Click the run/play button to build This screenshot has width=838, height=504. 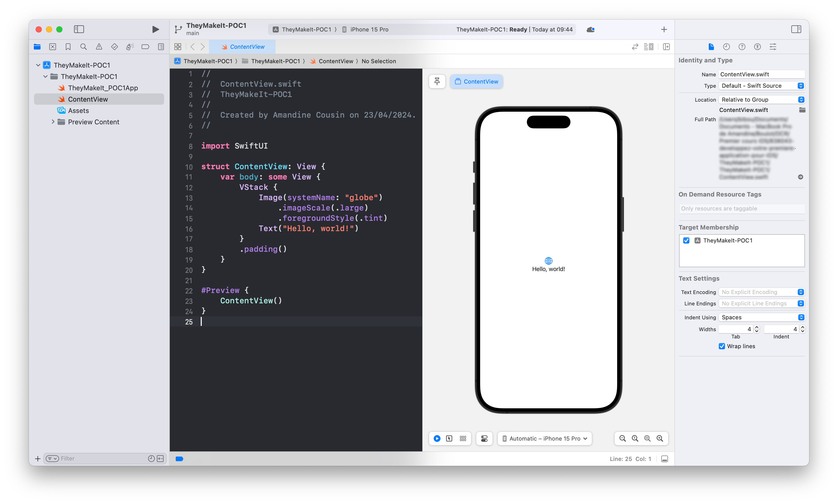click(155, 29)
